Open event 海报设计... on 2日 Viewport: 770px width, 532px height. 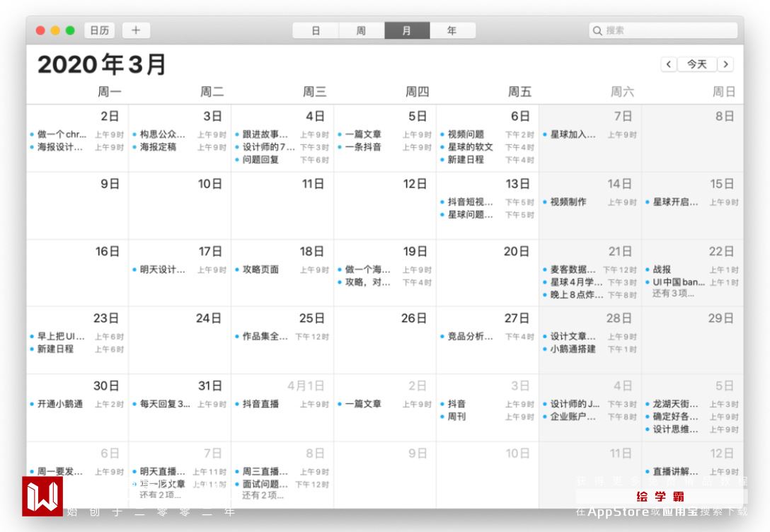pos(77,146)
